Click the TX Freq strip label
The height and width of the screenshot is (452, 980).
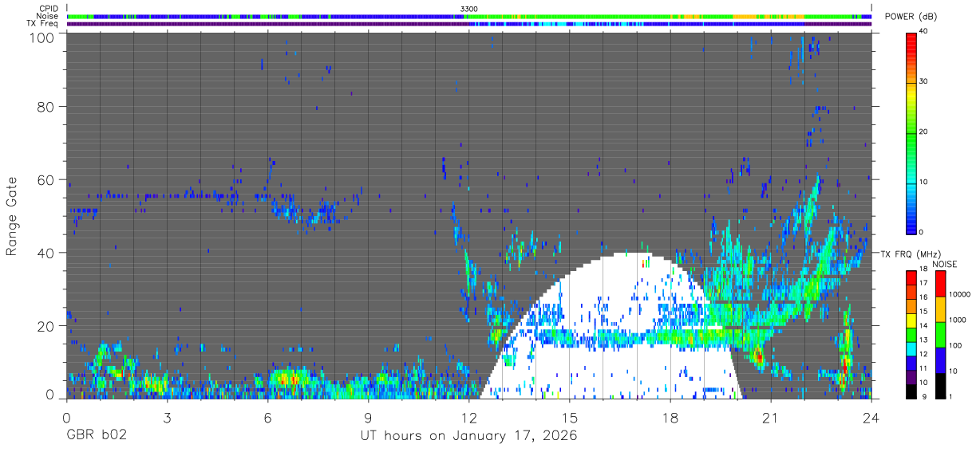click(x=41, y=24)
